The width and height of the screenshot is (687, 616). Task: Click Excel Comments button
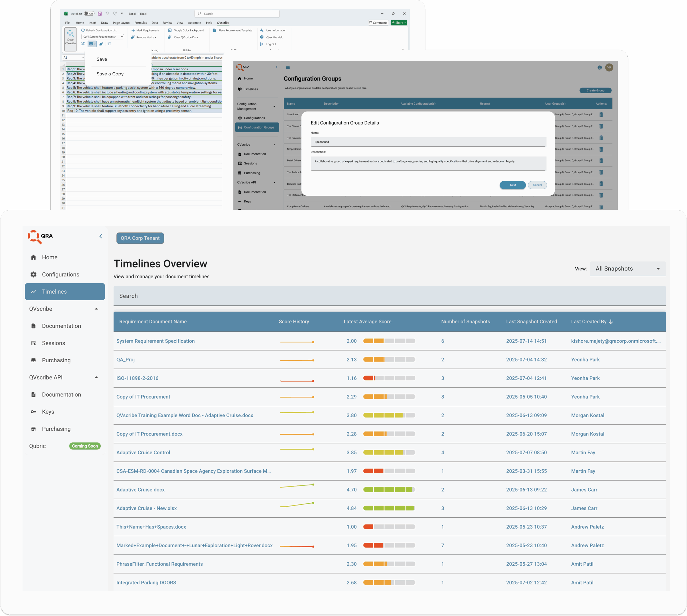tap(378, 23)
